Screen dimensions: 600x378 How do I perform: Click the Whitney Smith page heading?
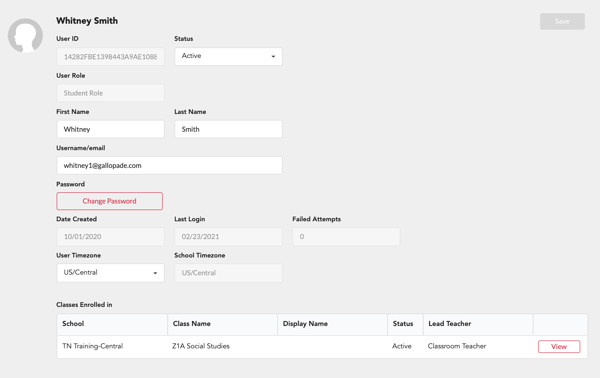coord(87,21)
